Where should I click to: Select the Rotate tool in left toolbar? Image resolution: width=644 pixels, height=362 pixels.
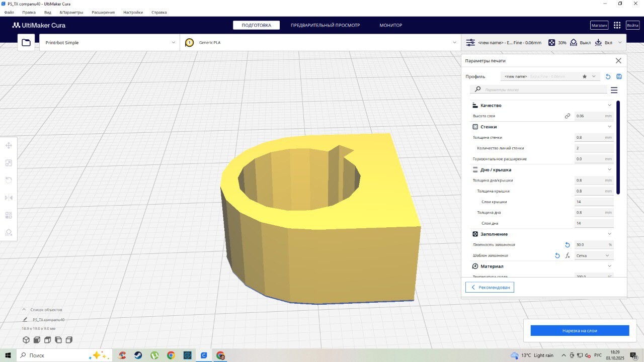point(9,180)
